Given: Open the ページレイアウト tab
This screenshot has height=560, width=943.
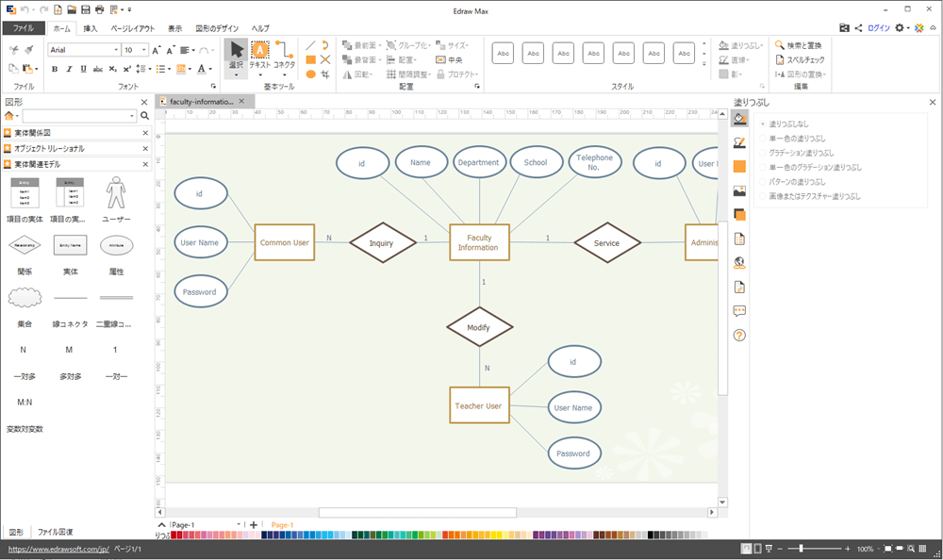Looking at the screenshot, I should 132,28.
